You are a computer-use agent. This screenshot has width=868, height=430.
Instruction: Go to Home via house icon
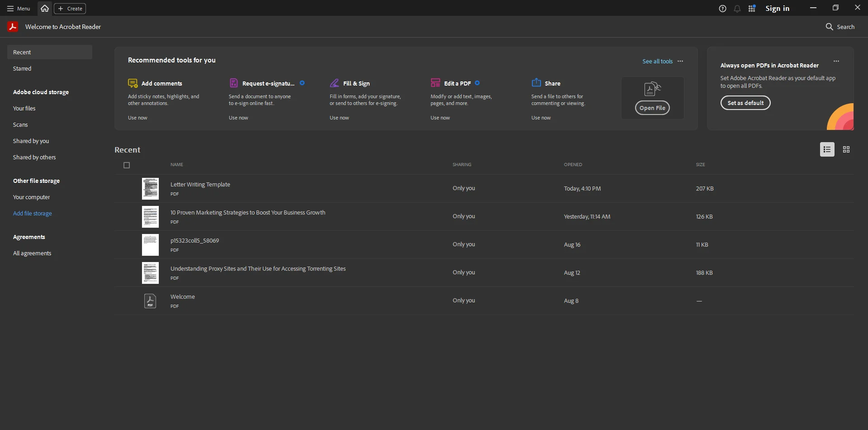(45, 9)
